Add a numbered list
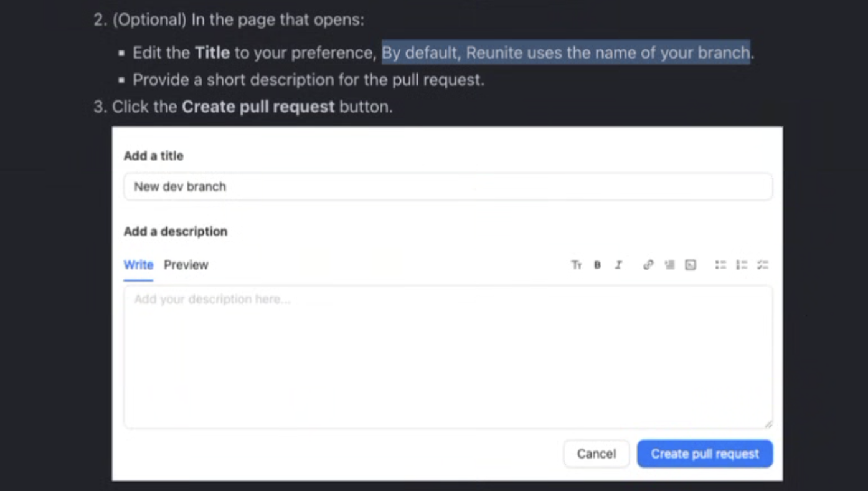 tap(742, 265)
